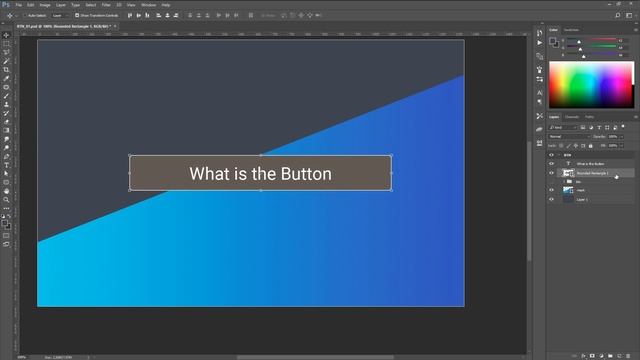Toggle lock all layer icon
640x360 pixels.
(x=591, y=146)
